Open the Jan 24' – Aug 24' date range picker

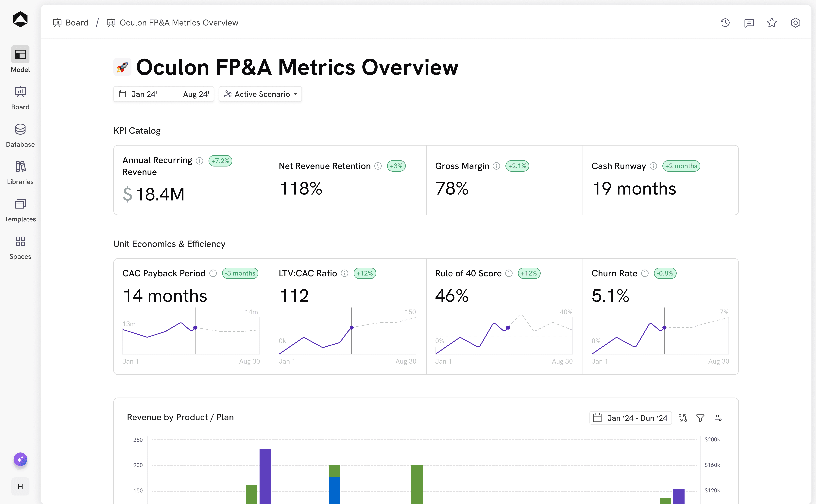pos(163,94)
